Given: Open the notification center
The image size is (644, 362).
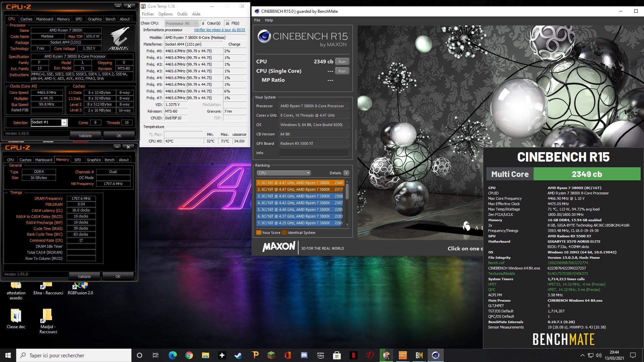Looking at the screenshot, I should (633, 355).
